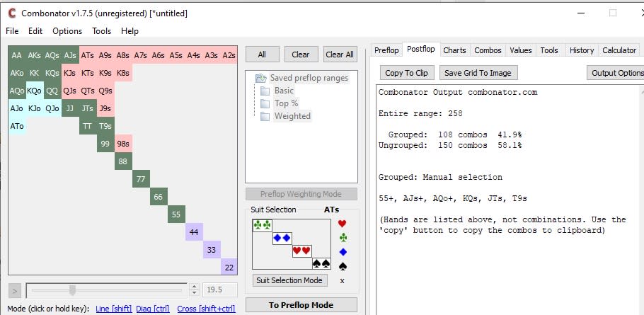Open the Edit menu
The width and height of the screenshot is (644, 315).
pos(35,31)
